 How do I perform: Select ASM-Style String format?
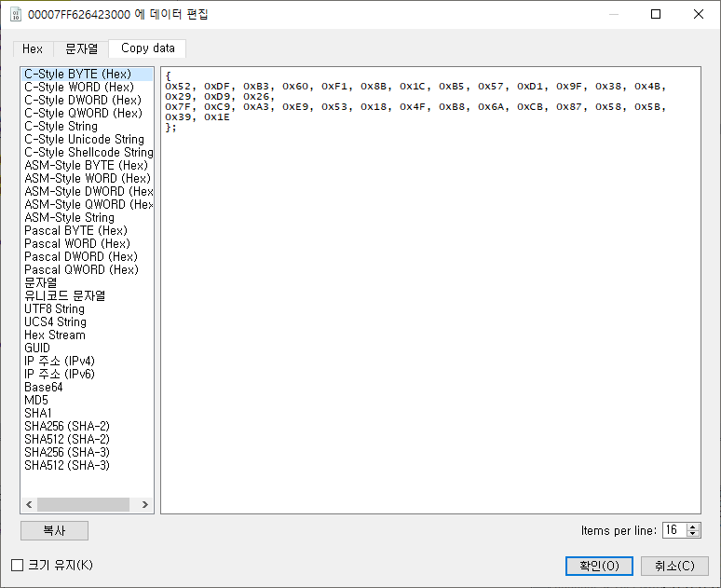click(88, 217)
